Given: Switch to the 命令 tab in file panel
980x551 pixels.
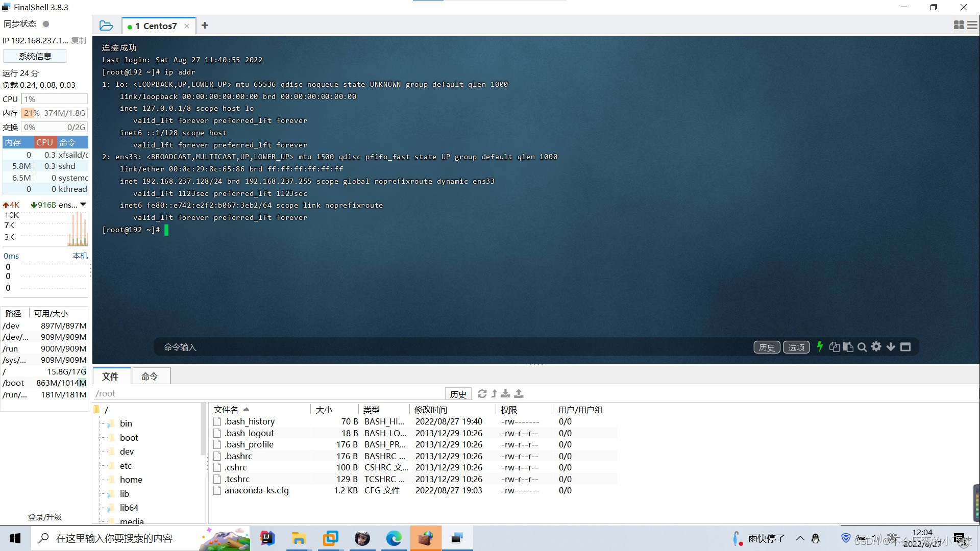Looking at the screenshot, I should click(151, 376).
